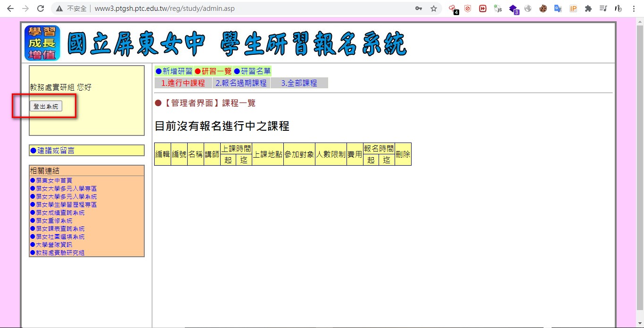Open the 新增研習 menu item
Viewport: 644px width, 328px height.
click(174, 71)
